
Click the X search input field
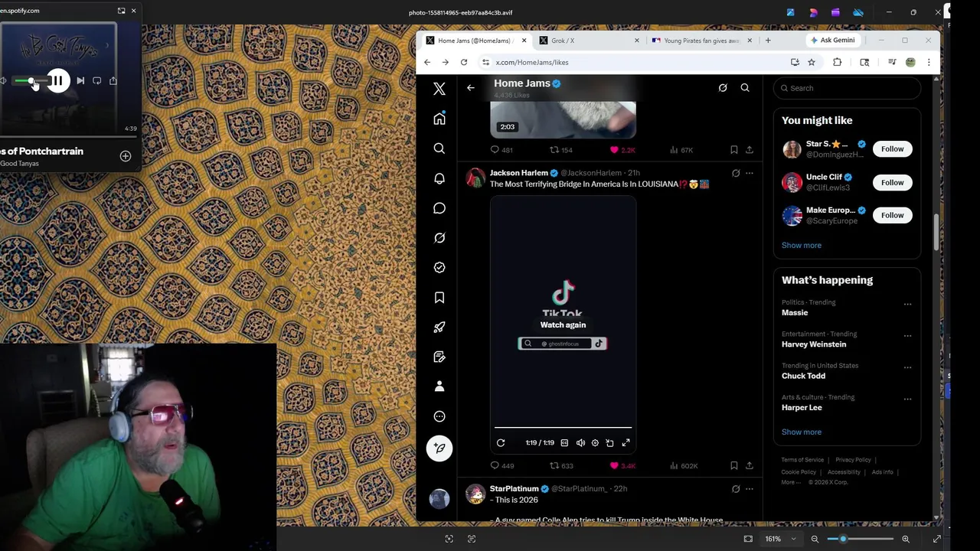click(x=846, y=88)
